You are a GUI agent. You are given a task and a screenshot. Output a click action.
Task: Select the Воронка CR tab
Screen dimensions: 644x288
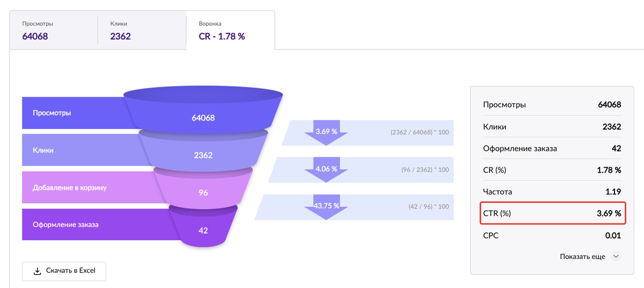[230, 31]
